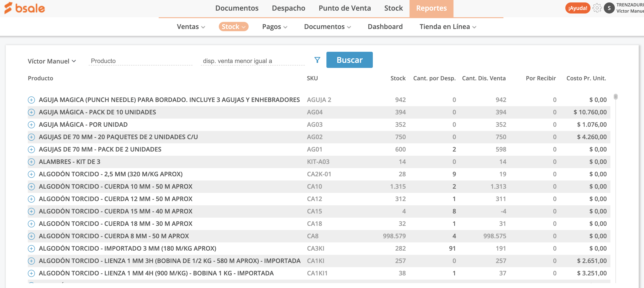Click the user avatar circle

[x=609, y=8]
